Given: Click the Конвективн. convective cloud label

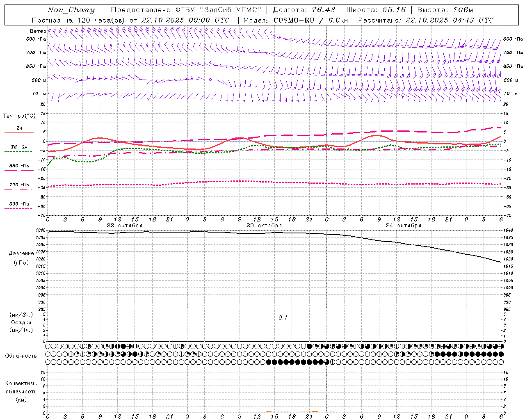Looking at the screenshot, I should (x=21, y=383).
